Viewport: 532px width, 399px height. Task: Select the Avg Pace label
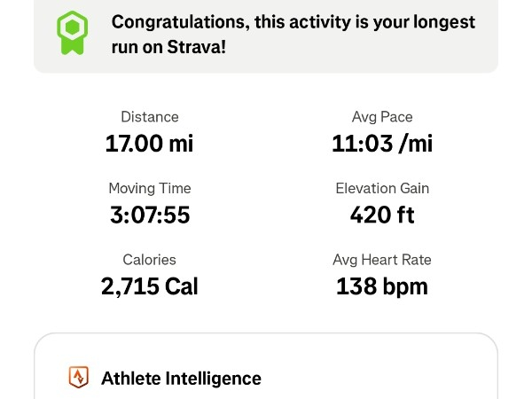(x=382, y=117)
